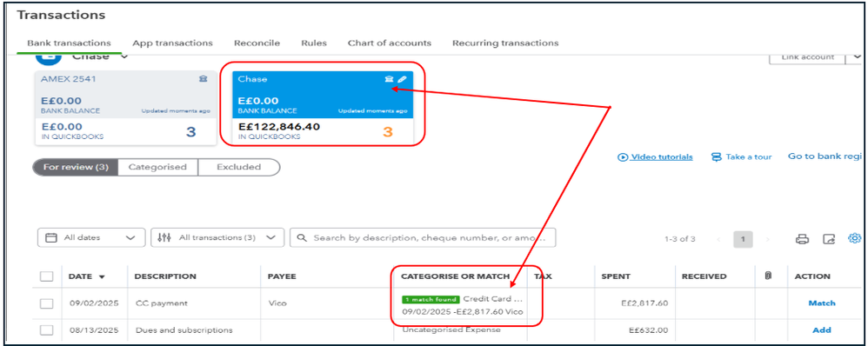
Task: Tick checkbox for Dues and subscriptions row
Action: (x=47, y=330)
